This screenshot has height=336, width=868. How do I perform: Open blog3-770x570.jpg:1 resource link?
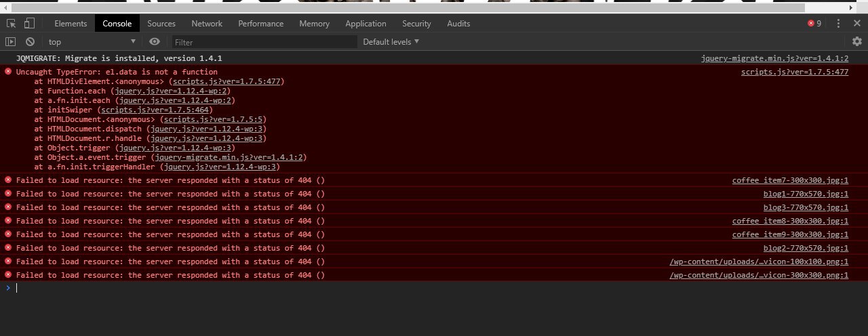click(x=806, y=207)
